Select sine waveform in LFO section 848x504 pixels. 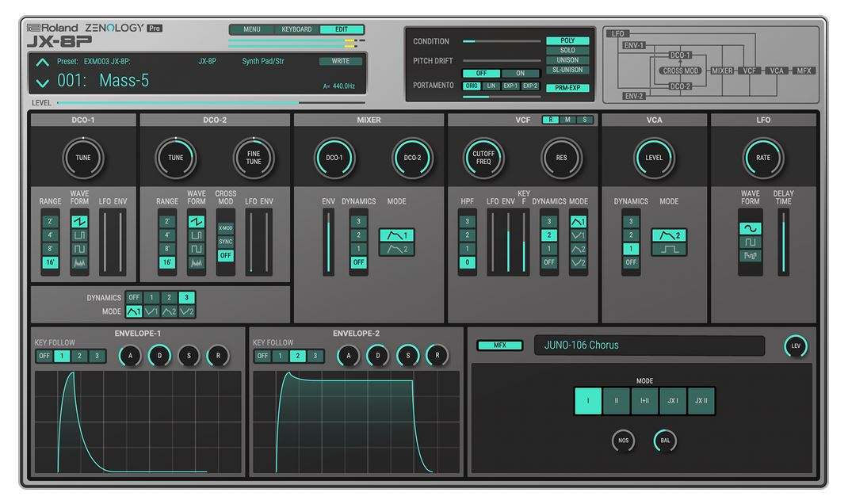(x=750, y=229)
